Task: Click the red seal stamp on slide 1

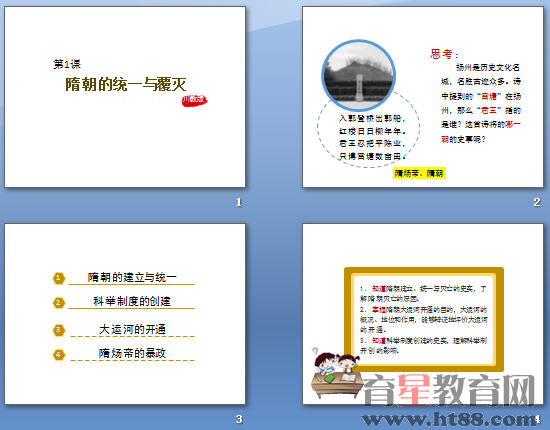Action: coord(194,100)
